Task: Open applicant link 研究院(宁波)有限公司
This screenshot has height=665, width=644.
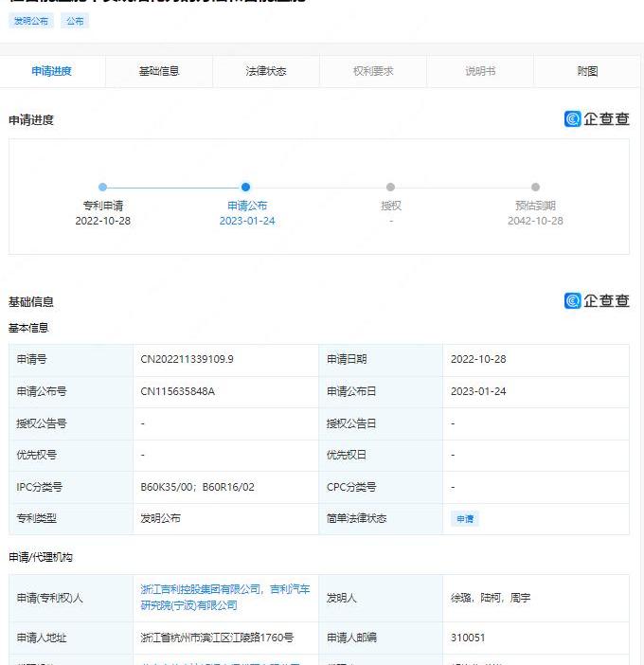Action: pos(188,605)
